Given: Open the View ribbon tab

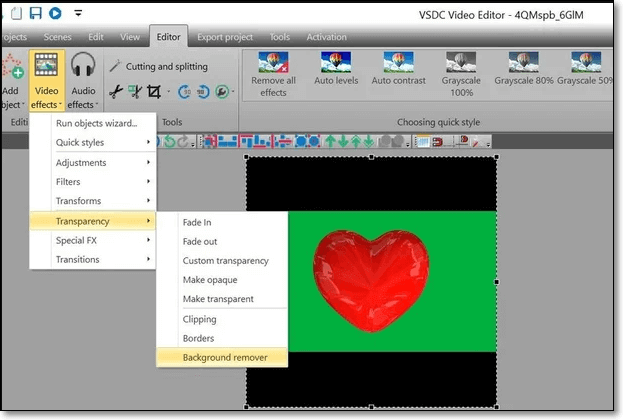Looking at the screenshot, I should [130, 37].
